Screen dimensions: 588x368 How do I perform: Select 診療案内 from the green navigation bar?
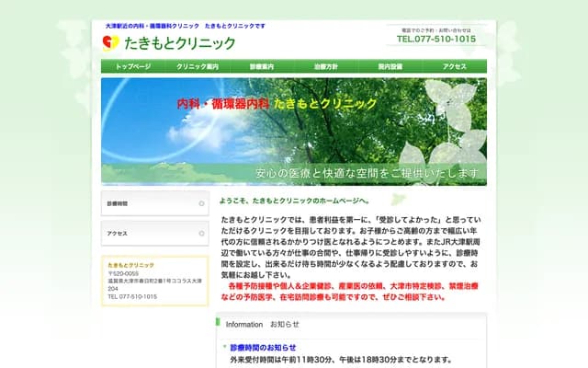tap(262, 67)
